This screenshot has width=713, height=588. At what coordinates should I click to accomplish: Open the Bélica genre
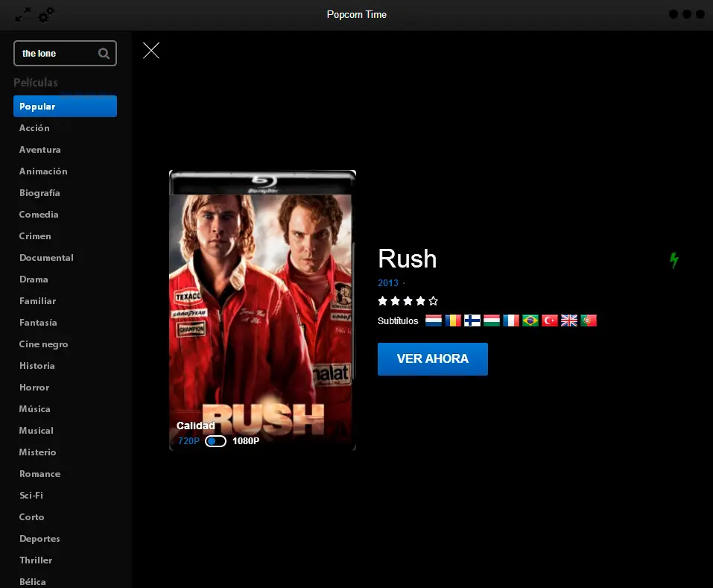[x=32, y=581]
